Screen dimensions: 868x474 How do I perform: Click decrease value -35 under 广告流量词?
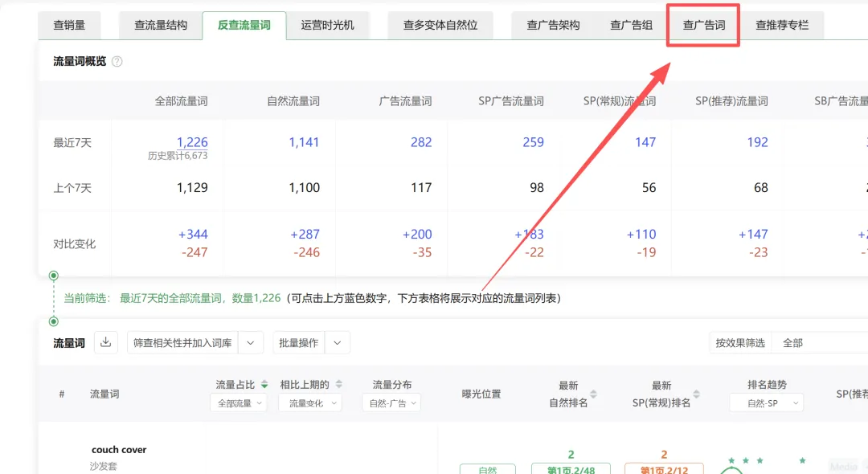[x=422, y=252]
